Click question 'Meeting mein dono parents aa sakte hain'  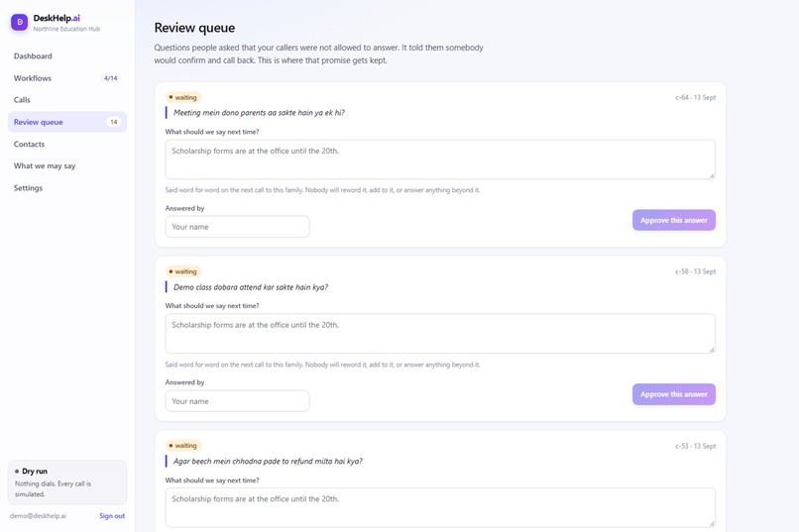(x=259, y=113)
